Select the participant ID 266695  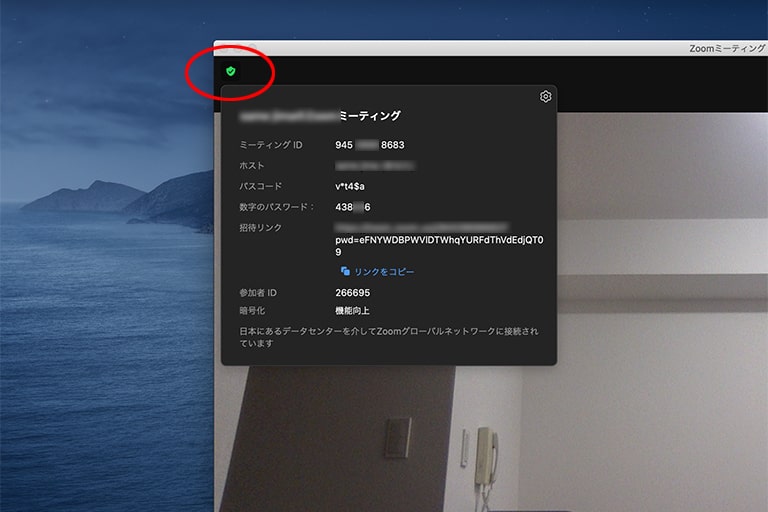[x=353, y=293]
